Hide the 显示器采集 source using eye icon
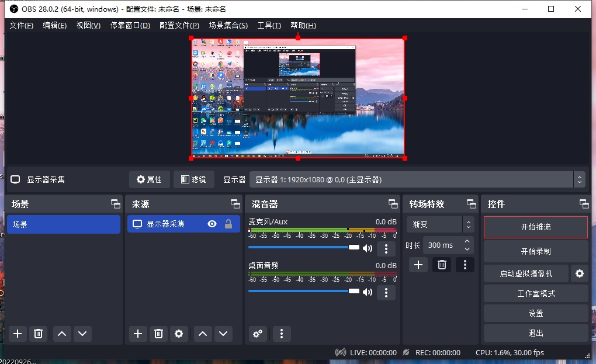Image resolution: width=596 pixels, height=364 pixels. click(x=212, y=224)
